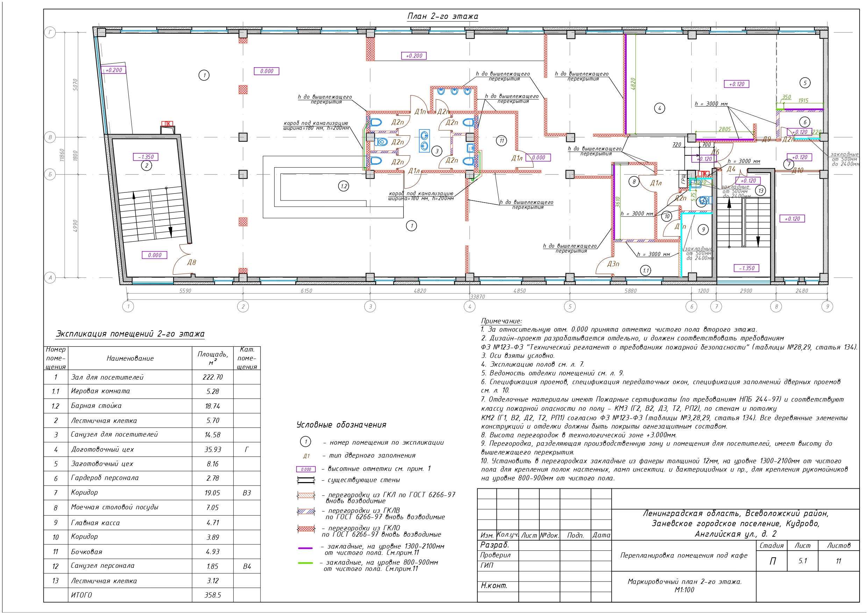Click the door label Д8 near the left stairwell
The width and height of the screenshot is (868, 614).
tap(192, 262)
